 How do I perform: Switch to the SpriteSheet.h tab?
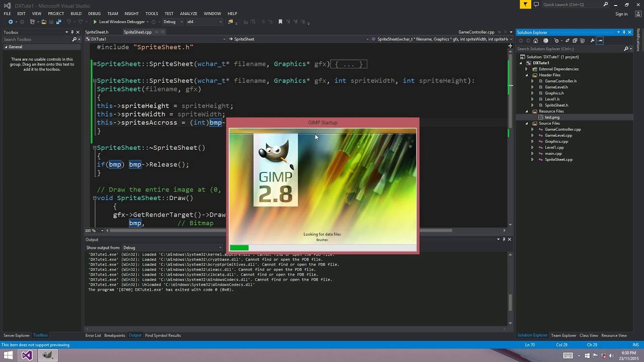click(x=97, y=32)
